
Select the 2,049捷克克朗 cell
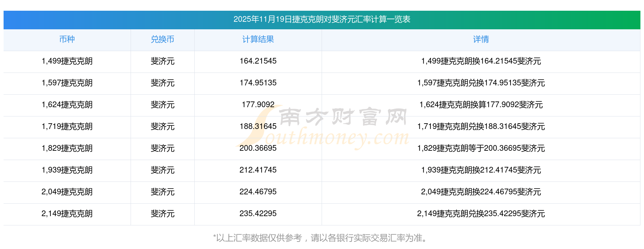(67, 192)
